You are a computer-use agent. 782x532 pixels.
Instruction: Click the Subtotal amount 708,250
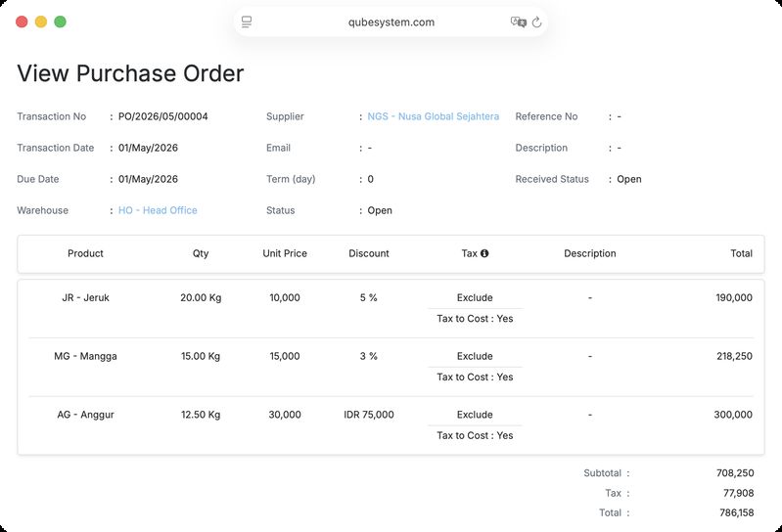pos(735,472)
